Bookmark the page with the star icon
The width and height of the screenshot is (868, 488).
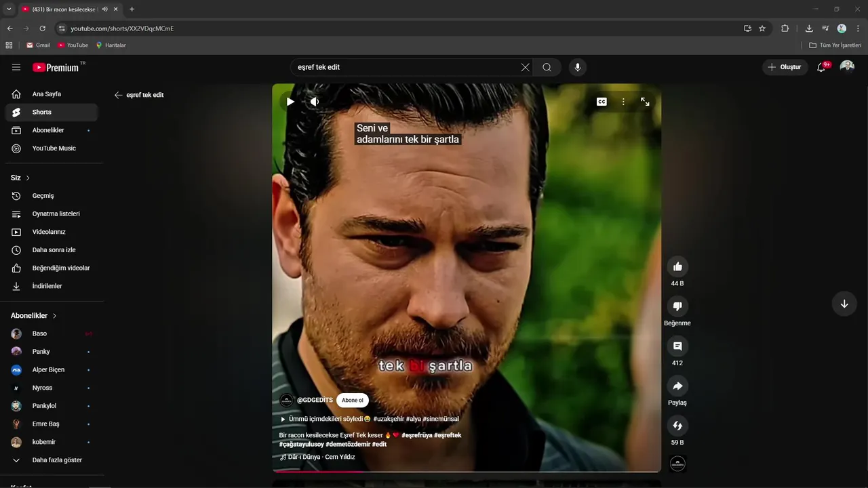pos(762,28)
